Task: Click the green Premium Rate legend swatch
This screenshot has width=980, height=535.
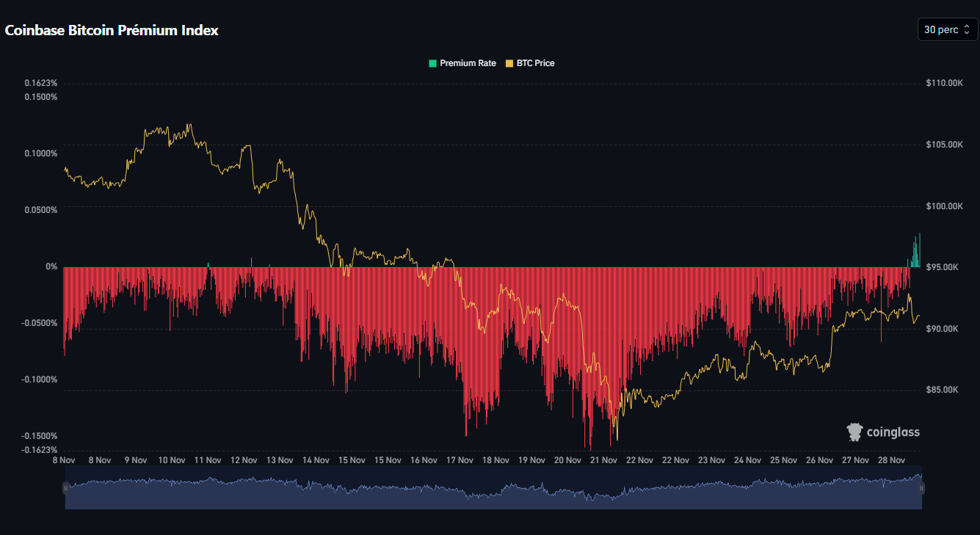Action: tap(432, 63)
